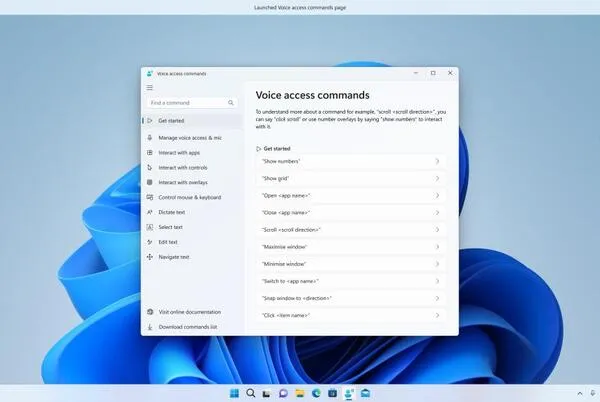600x402 pixels.
Task: Open the Chat app from taskbar
Action: coord(283,393)
